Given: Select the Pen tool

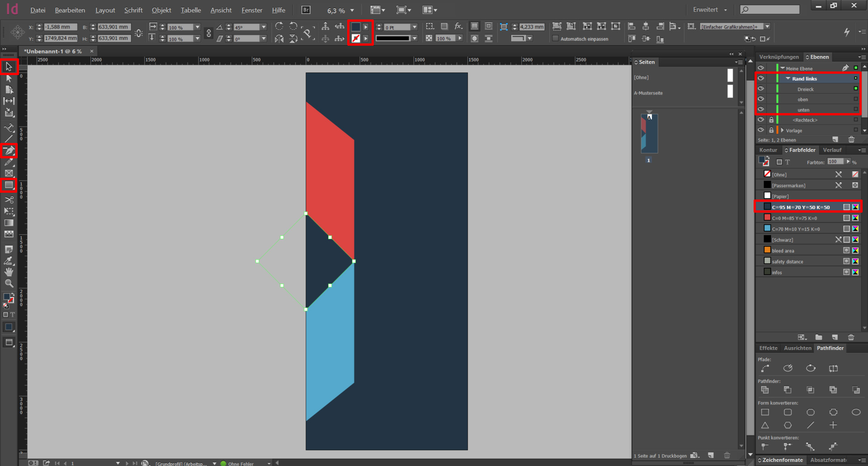Looking at the screenshot, I should (9, 151).
